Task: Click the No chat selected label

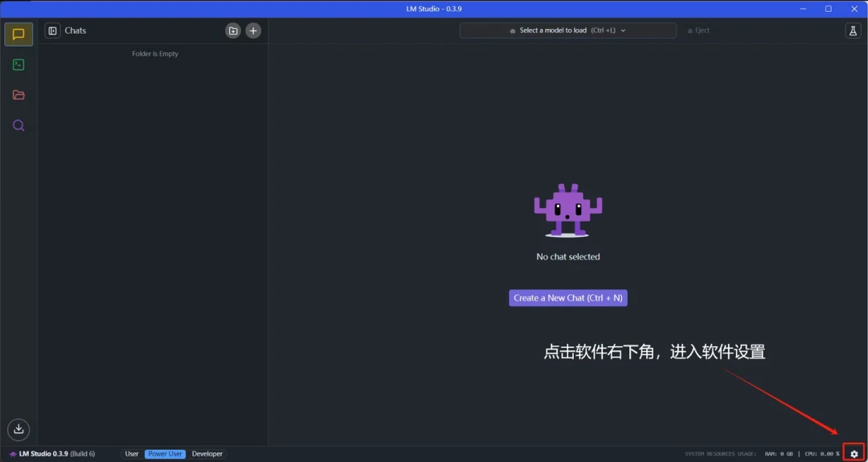Action: point(568,257)
